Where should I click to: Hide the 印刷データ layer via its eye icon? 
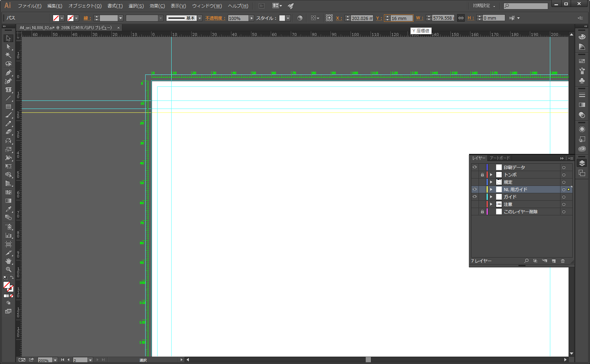pos(475,167)
